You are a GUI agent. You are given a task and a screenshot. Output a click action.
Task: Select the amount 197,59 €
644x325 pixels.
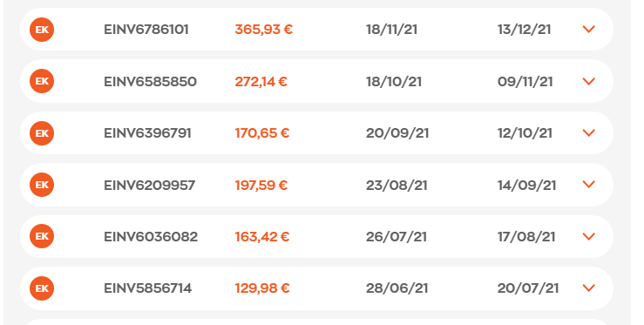[x=261, y=186]
